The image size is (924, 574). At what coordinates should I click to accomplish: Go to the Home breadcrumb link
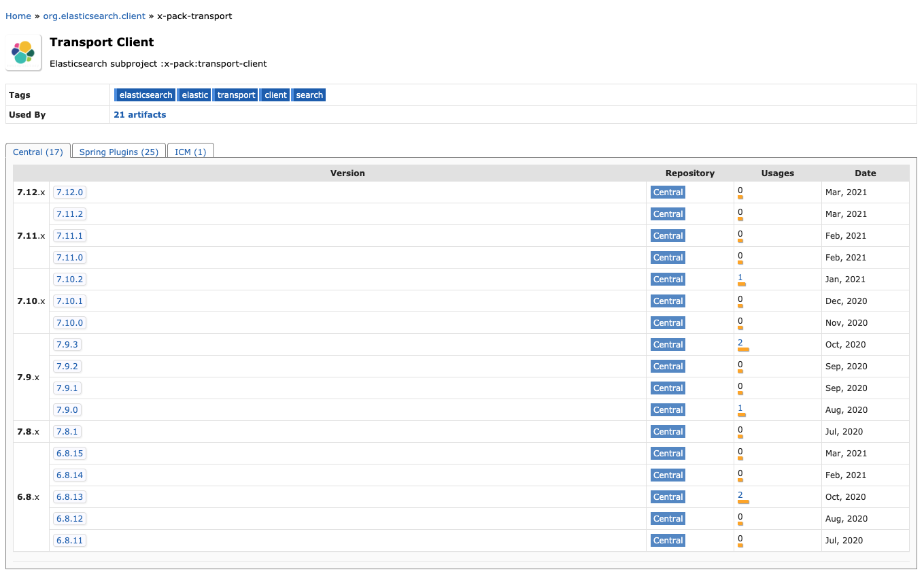coord(18,16)
